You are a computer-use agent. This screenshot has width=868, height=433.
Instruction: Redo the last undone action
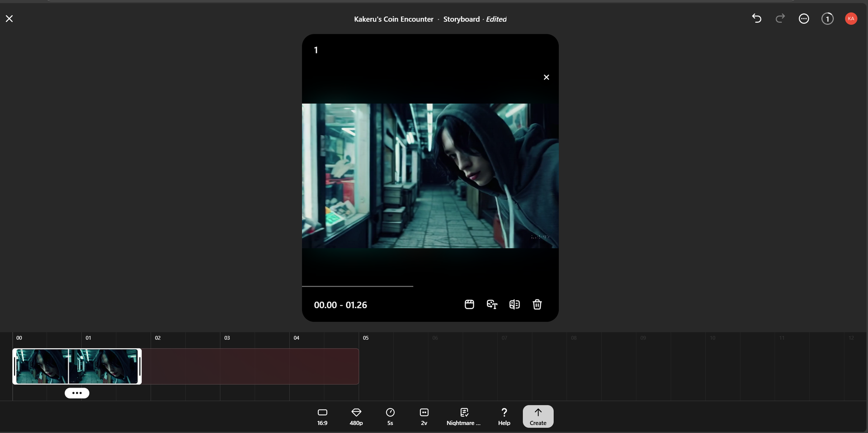780,19
